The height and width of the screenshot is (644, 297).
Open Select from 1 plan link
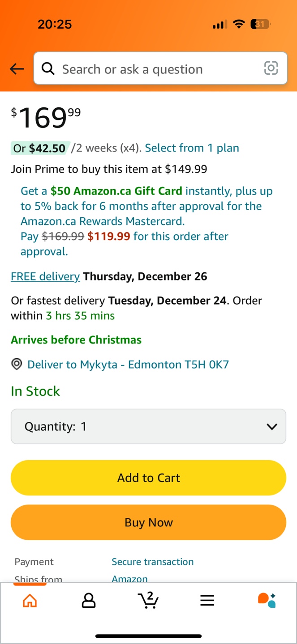coord(192,148)
